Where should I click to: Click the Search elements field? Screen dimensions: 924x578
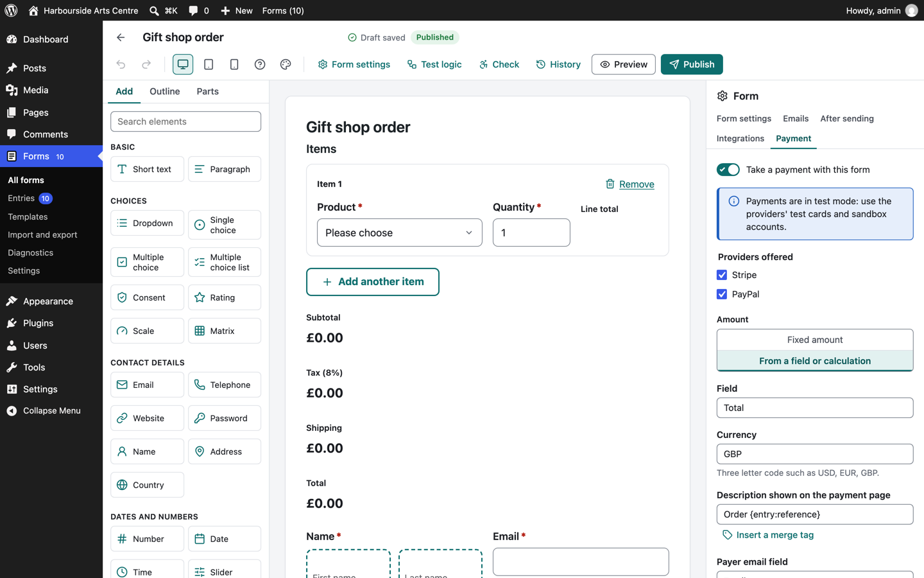click(x=186, y=121)
